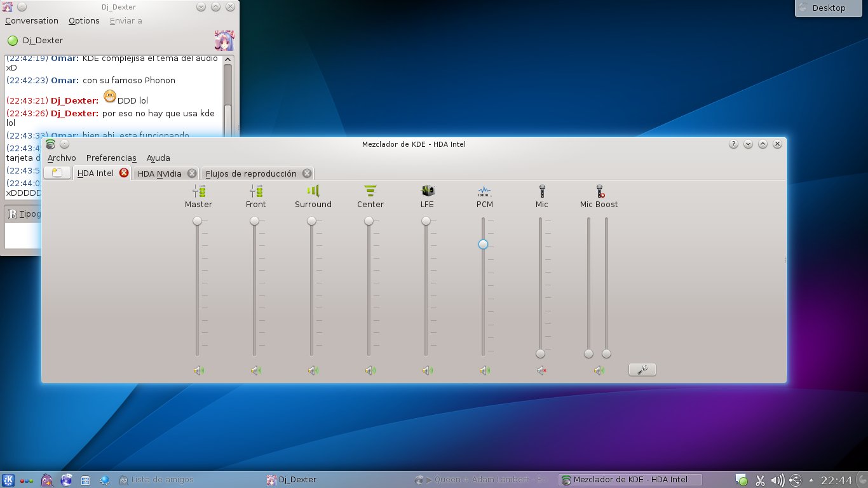This screenshot has width=868, height=488.
Task: Click the clock showing 22:44
Action: pyautogui.click(x=836, y=480)
